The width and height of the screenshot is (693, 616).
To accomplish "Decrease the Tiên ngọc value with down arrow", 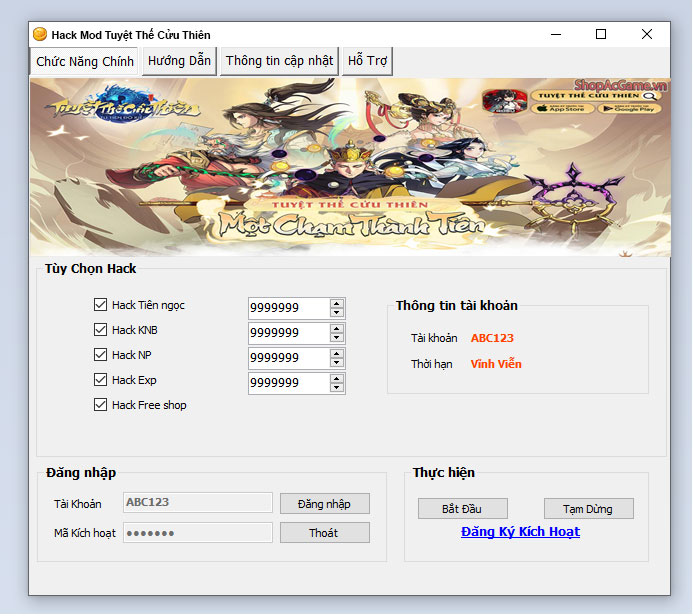I will (337, 313).
